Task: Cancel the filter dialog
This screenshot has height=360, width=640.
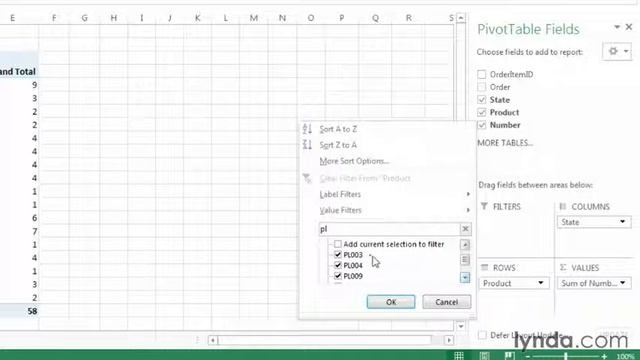Action: 446,302
